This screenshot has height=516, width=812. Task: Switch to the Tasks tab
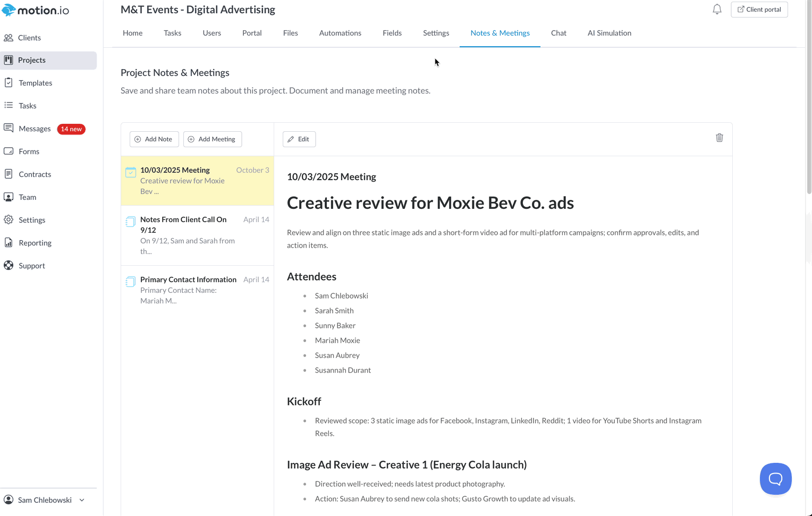[173, 33]
